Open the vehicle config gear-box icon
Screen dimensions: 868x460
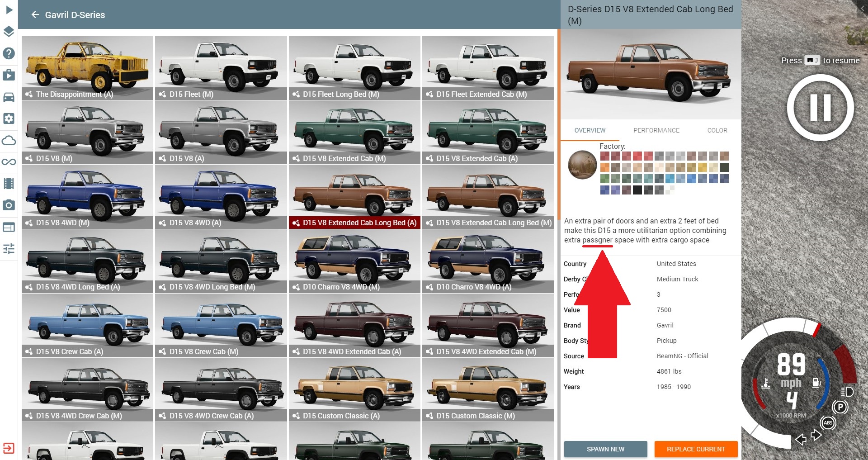9,119
